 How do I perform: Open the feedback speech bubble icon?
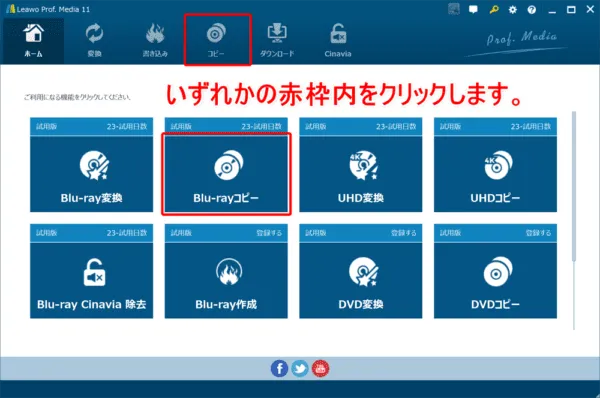pos(473,10)
